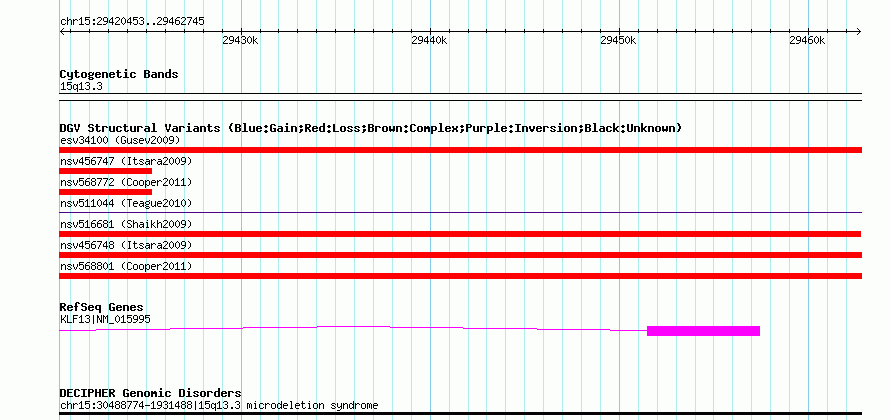This screenshot has width=890, height=420.
Task: Click the 29440k ruler tick label
Action: (429, 40)
